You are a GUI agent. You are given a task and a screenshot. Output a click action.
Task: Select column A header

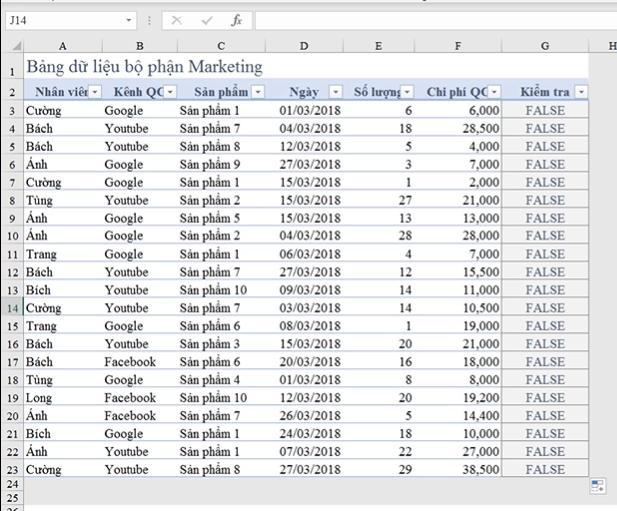click(63, 46)
